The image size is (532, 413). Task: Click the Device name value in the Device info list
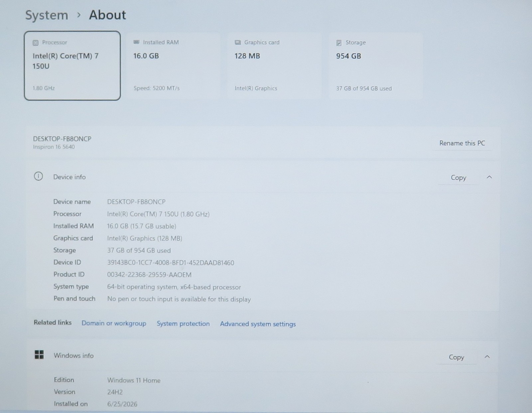pyautogui.click(x=136, y=202)
